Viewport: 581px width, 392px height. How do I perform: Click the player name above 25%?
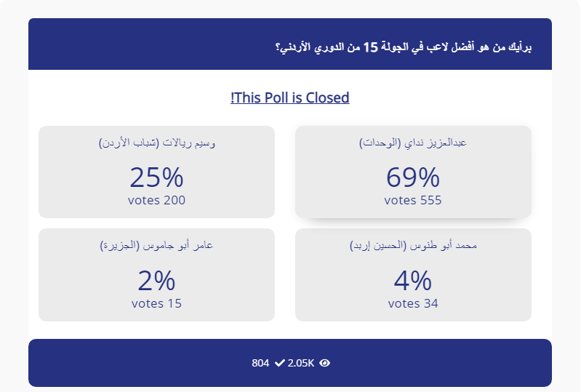(x=157, y=143)
